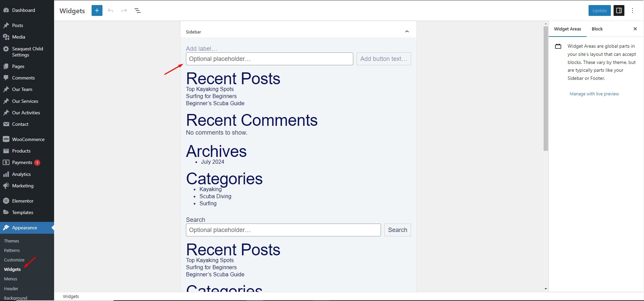The width and height of the screenshot is (644, 301).
Task: Click the Search button in widget
Action: point(398,230)
